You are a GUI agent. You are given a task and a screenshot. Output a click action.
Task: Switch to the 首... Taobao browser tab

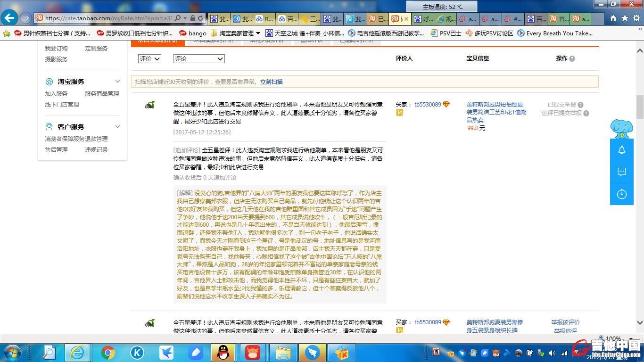559,19
